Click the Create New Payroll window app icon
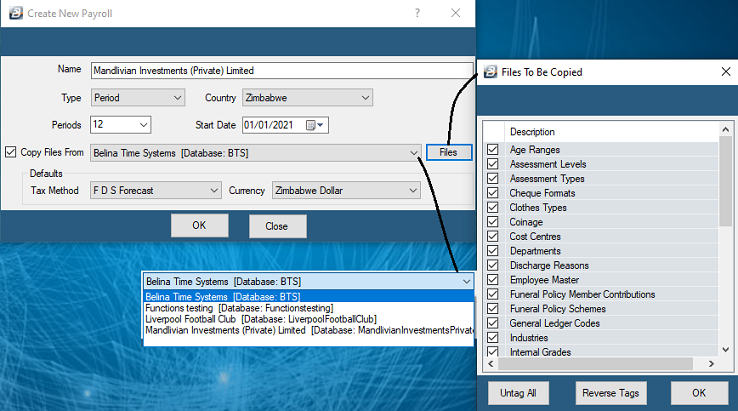 pos(16,13)
